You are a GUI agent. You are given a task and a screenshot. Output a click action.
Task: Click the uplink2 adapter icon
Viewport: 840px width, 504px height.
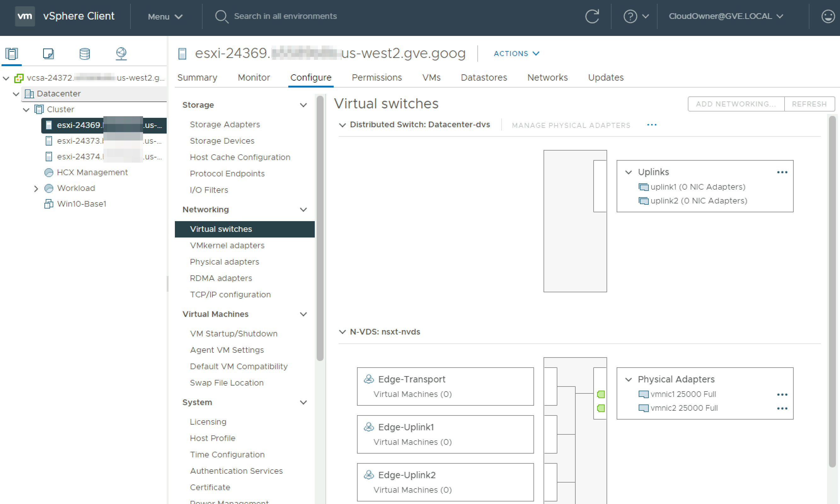tap(643, 201)
